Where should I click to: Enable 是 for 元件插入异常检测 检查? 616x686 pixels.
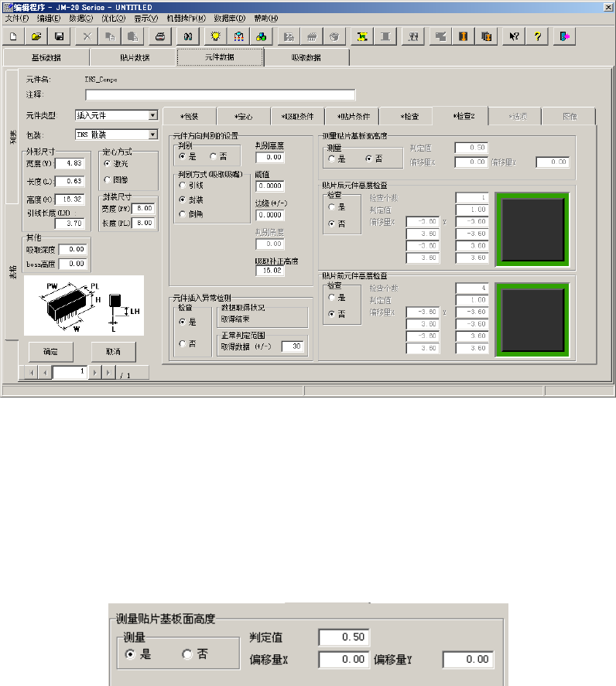[183, 322]
